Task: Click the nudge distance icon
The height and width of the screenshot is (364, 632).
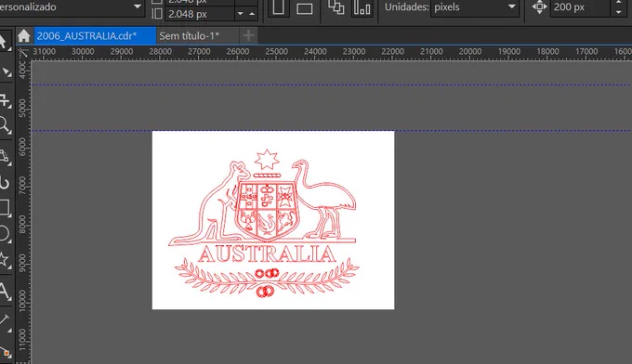Action: 539,6
